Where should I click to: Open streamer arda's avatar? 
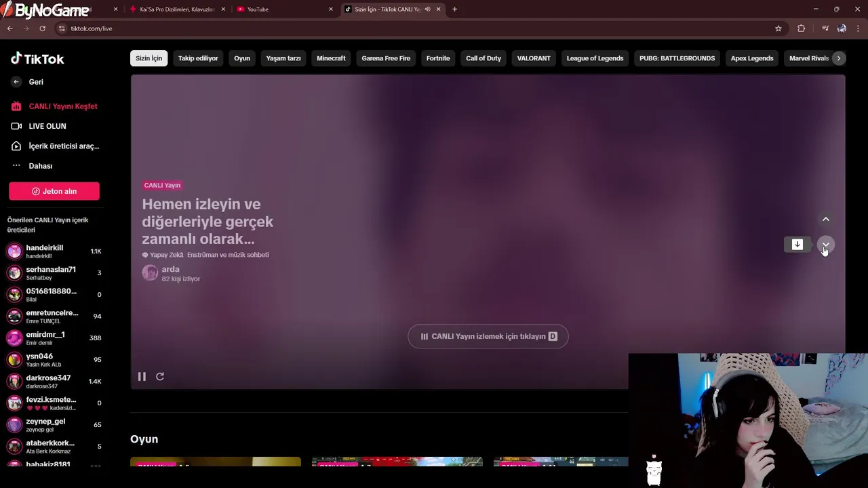[x=150, y=273]
